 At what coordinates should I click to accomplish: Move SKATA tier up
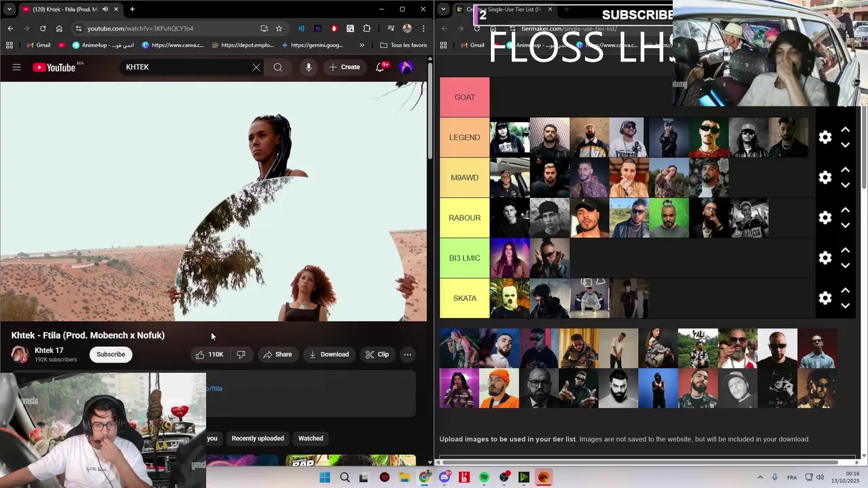click(x=845, y=290)
